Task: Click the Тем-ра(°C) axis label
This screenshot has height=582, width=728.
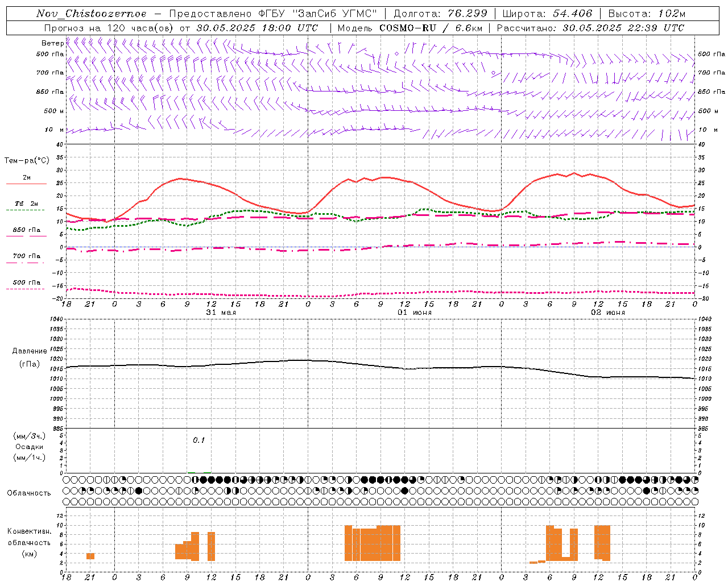Action: coord(27,161)
